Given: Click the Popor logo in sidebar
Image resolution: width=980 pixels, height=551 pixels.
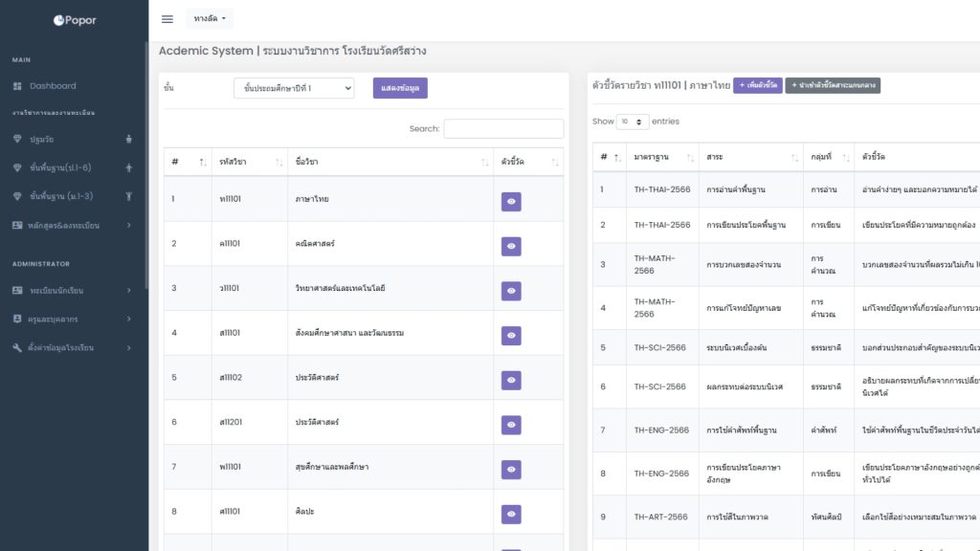Looking at the screenshot, I should coord(75,20).
